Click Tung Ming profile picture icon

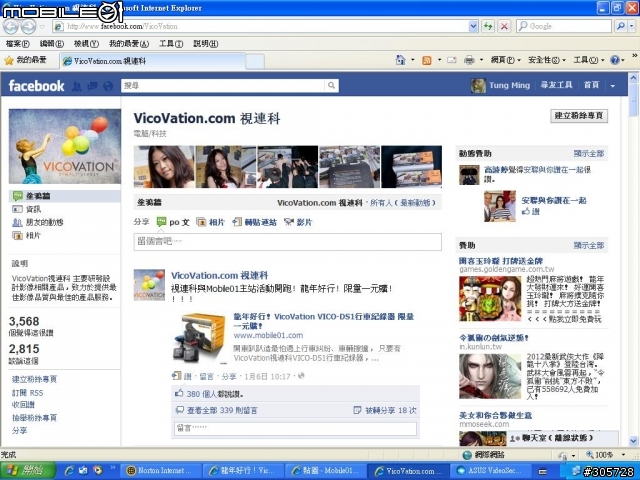[478, 85]
